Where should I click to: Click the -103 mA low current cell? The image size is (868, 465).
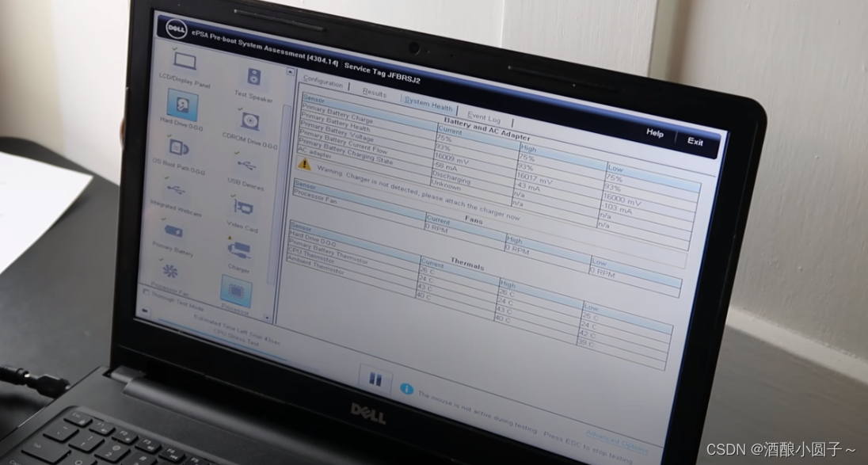tap(616, 208)
